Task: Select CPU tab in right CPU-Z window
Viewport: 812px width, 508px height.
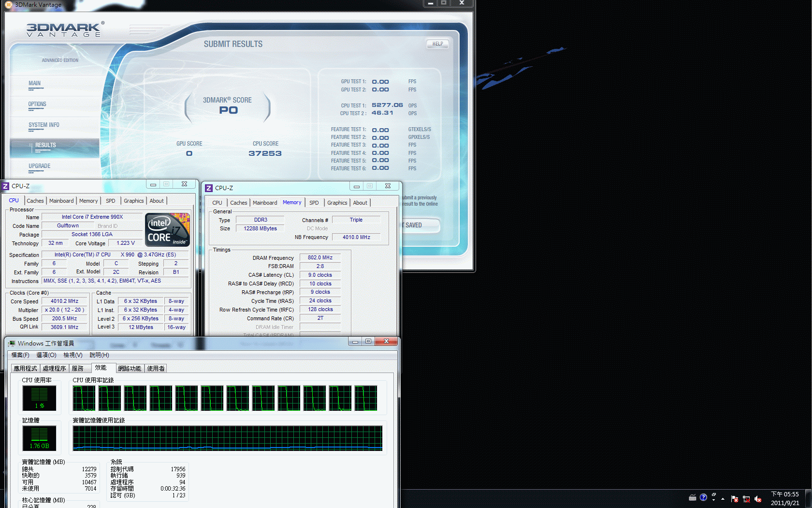Action: point(217,203)
